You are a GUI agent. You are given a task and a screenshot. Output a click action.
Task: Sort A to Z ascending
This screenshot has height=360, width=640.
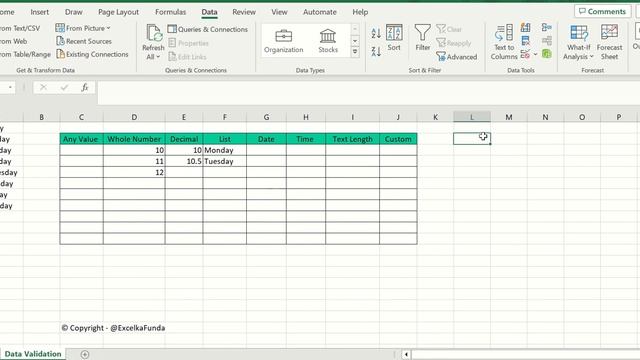pyautogui.click(x=376, y=33)
